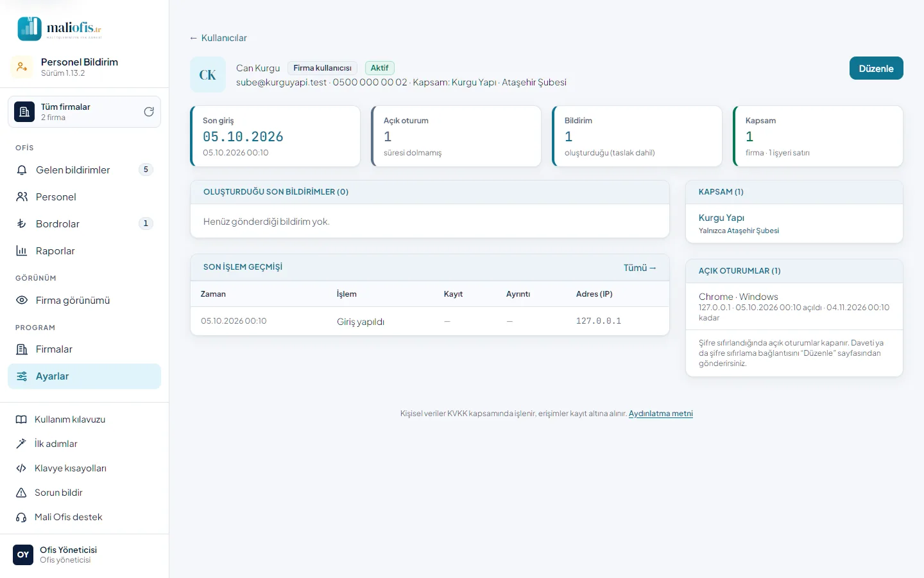Click Kurgu Yapı in Kapsam panel
Screen dimensions: 924x578
[721, 218]
